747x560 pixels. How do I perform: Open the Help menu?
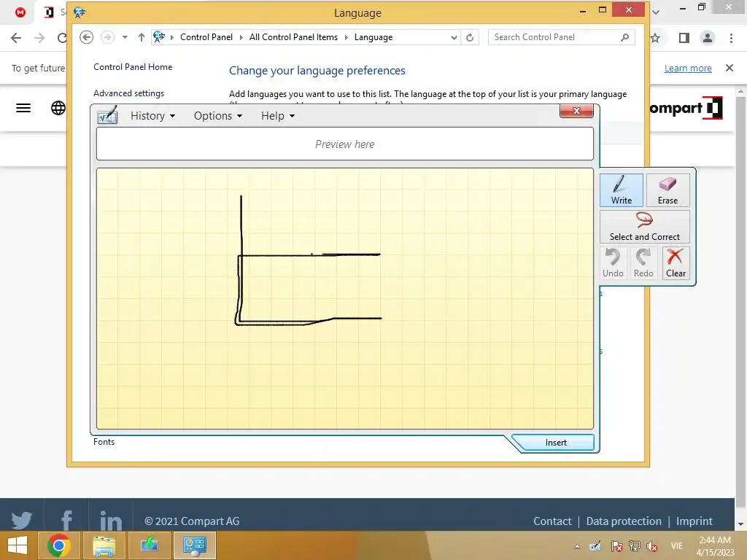pyautogui.click(x=278, y=116)
